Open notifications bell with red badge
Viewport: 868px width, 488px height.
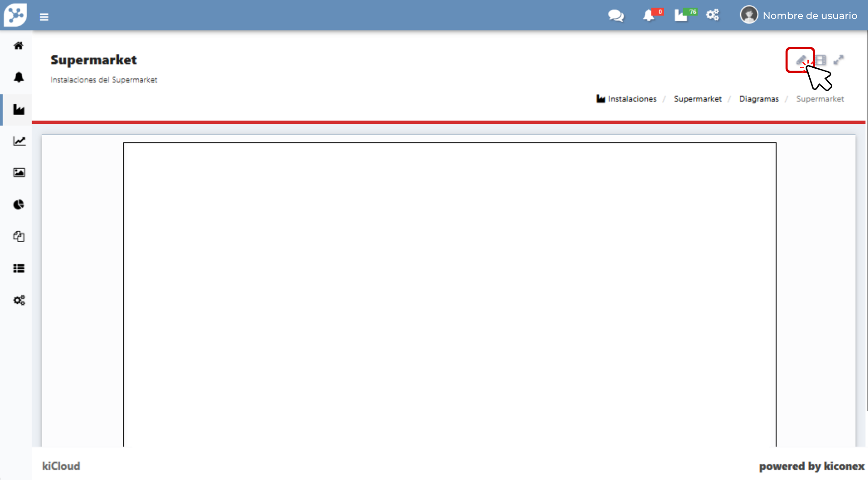[x=649, y=16]
